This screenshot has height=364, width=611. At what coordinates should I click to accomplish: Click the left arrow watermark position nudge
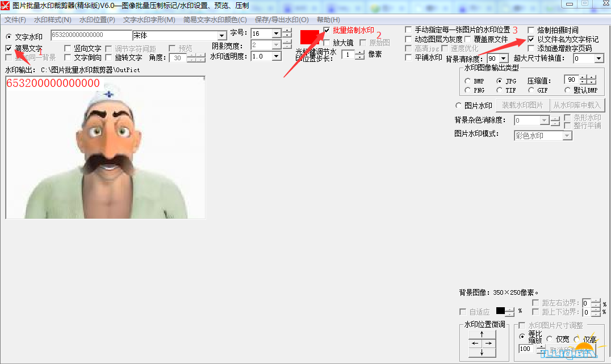pos(475,344)
